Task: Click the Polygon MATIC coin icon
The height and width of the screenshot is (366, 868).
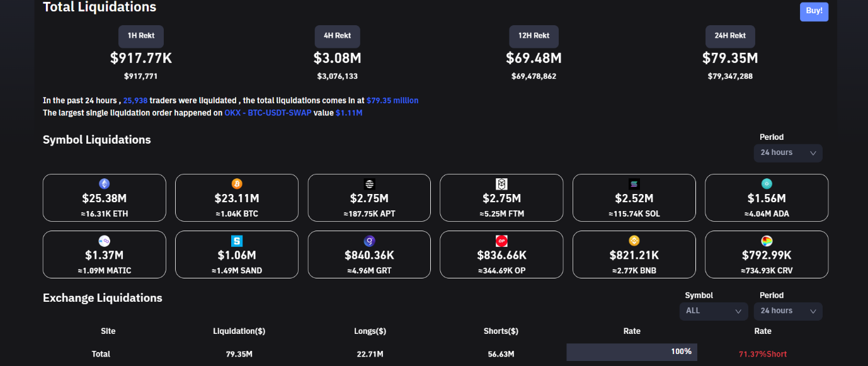Action: (x=105, y=241)
